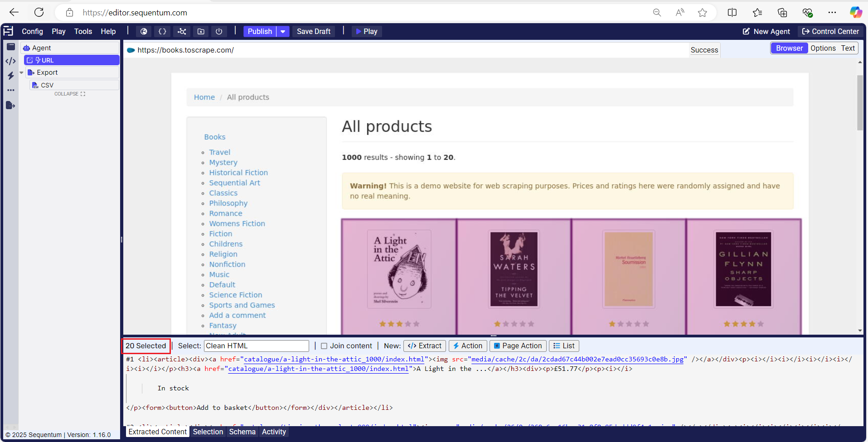Open Edge settings and more menu
868x442 pixels.
(832, 13)
